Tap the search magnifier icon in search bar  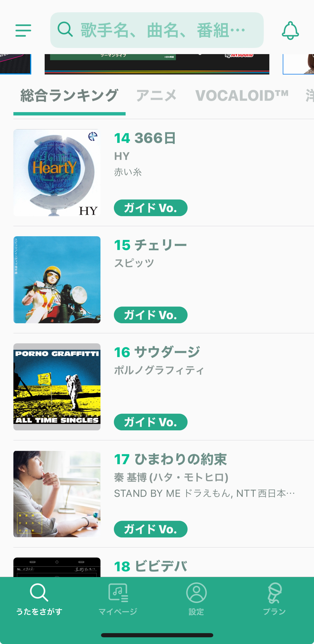click(65, 29)
